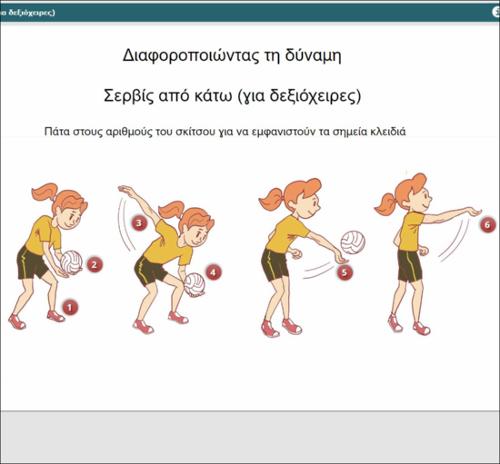Click number 6 marker at the follow-through hand
The width and height of the screenshot is (500, 464).
tap(488, 225)
